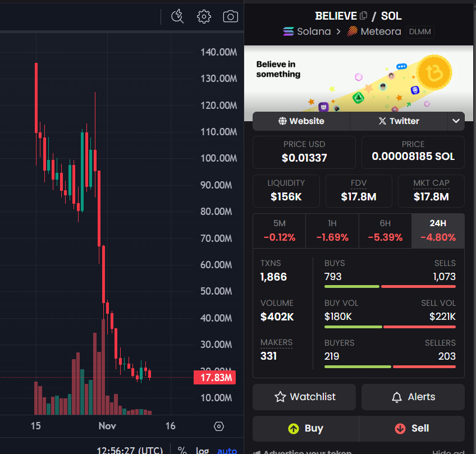Expand more social links chevron
This screenshot has width=476, height=454.
tap(456, 121)
